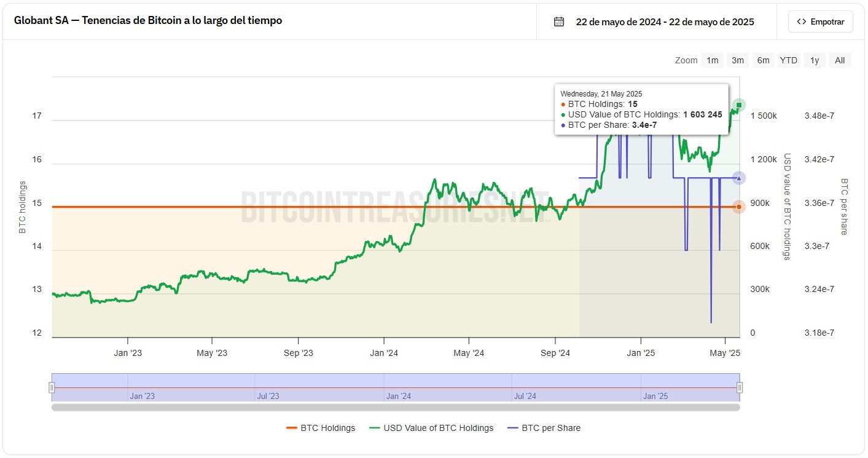
Task: Click green square marker on USD line
Action: [739, 105]
